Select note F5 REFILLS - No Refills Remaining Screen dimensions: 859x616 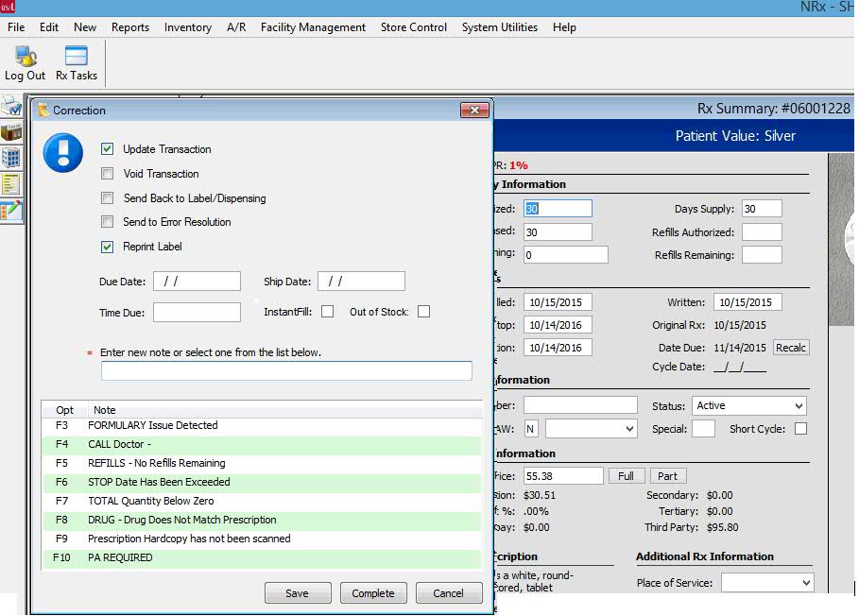[262, 463]
